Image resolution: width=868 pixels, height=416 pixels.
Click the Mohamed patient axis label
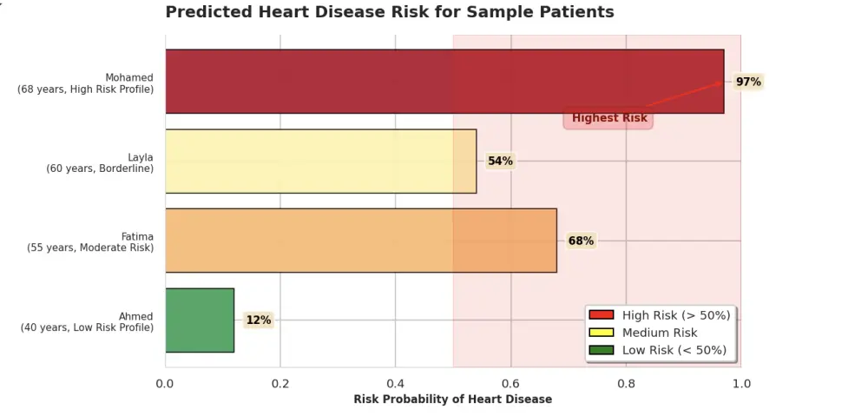pyautogui.click(x=86, y=83)
